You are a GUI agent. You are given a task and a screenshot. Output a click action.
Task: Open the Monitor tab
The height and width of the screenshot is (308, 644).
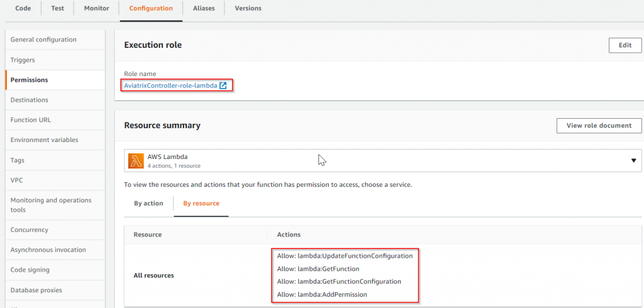tap(96, 8)
